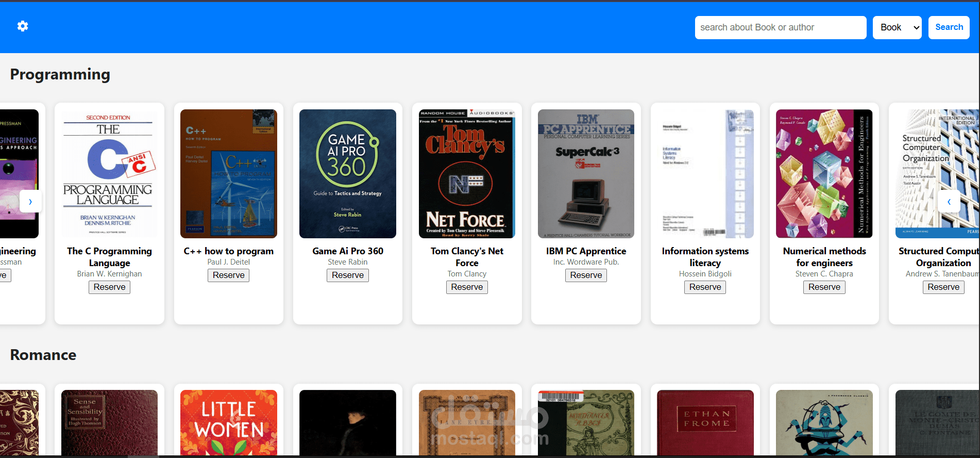Click author name 'Brian W. Kernighan'
Screen dimensions: 980x458
click(x=109, y=274)
